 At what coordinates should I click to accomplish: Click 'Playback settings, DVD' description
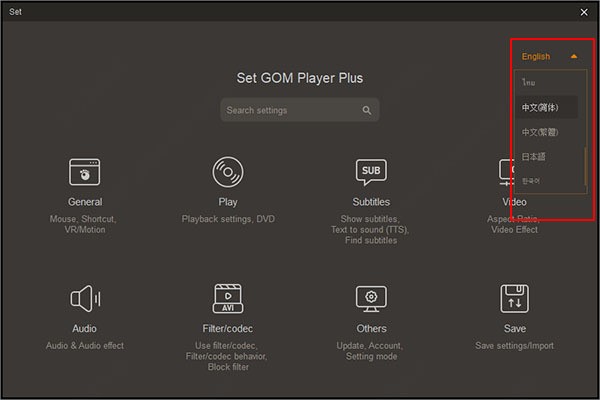click(x=228, y=219)
